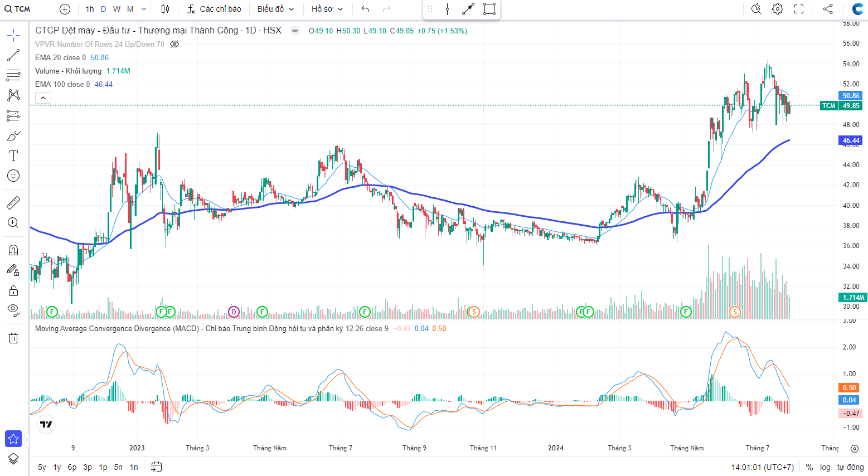Open the share chart icon
The image size is (868, 476).
coord(828,9)
